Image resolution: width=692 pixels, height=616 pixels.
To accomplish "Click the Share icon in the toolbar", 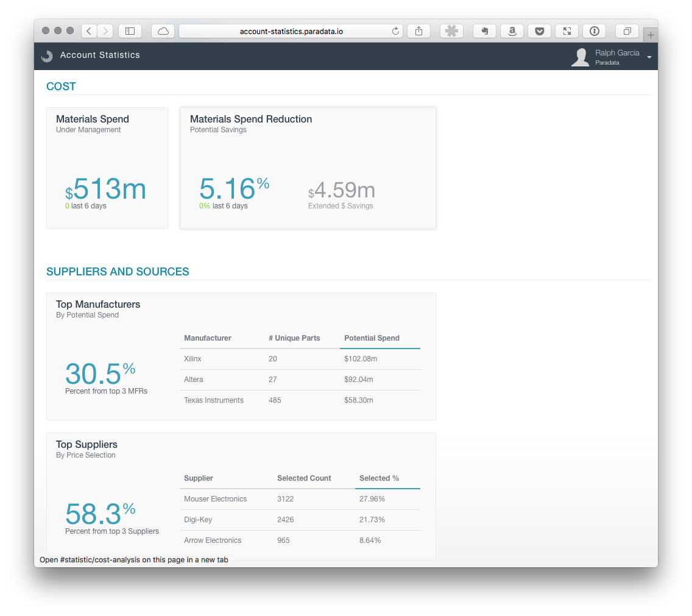I will tap(418, 31).
